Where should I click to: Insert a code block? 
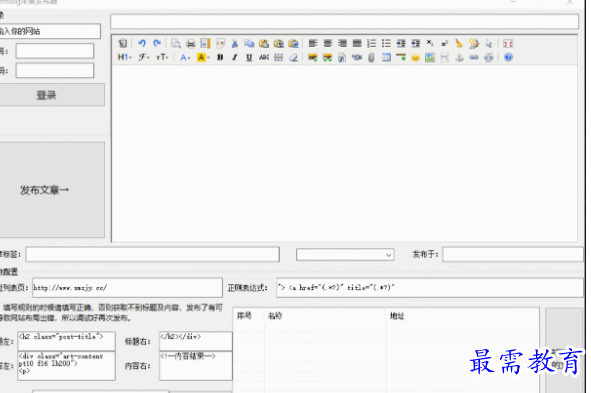pos(220,43)
